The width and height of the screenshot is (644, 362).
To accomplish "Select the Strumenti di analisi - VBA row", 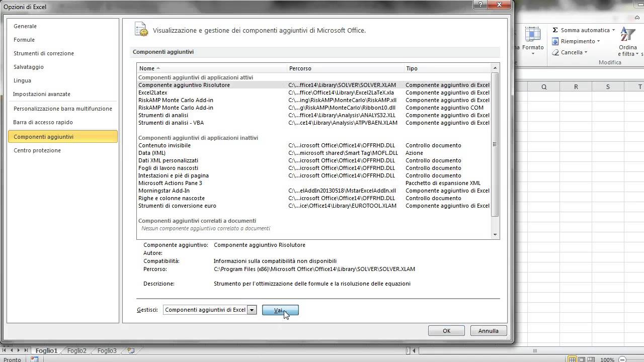I will (x=314, y=123).
